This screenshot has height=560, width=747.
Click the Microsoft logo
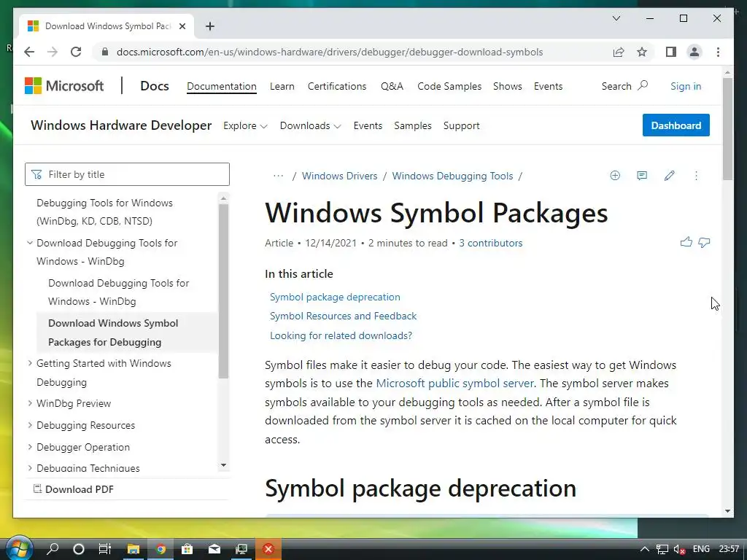64,86
